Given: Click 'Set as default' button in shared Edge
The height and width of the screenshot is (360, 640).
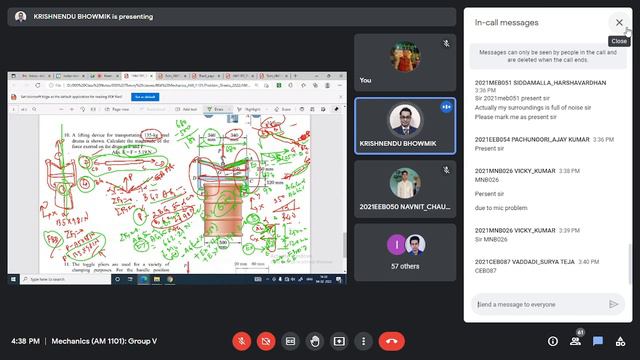Looking at the screenshot, I should click(x=145, y=97).
